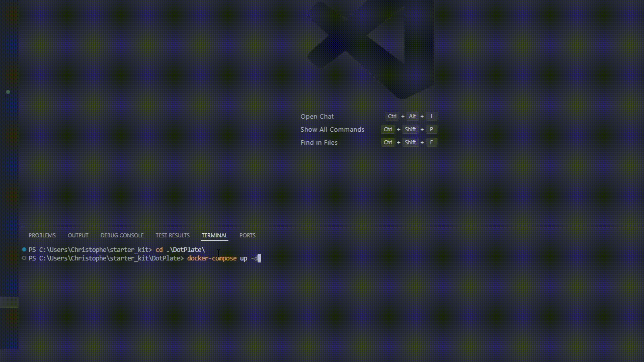The height and width of the screenshot is (362, 644).
Task: Select the DEBUG CONSOLE tab
Action: [x=122, y=235]
